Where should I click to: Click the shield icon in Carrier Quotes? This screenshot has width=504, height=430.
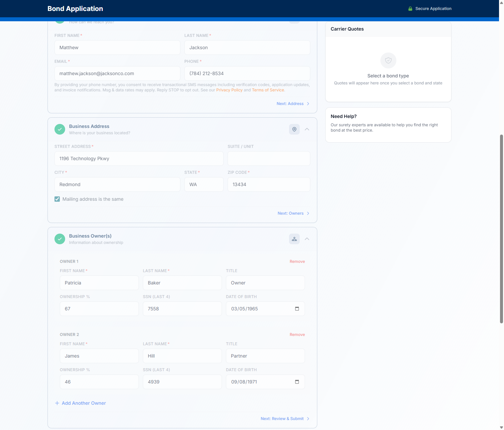pos(388,60)
